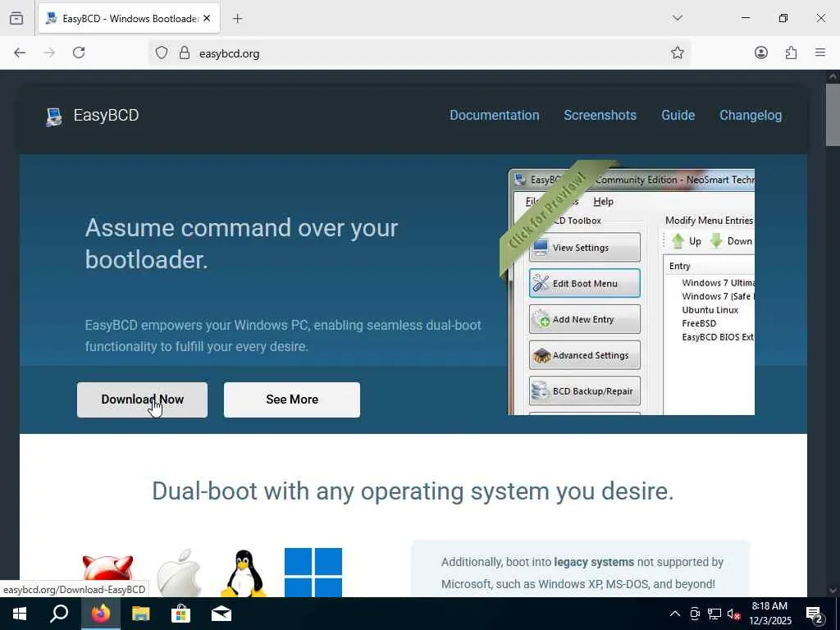
Task: Reload the current page
Action: pos(79,52)
